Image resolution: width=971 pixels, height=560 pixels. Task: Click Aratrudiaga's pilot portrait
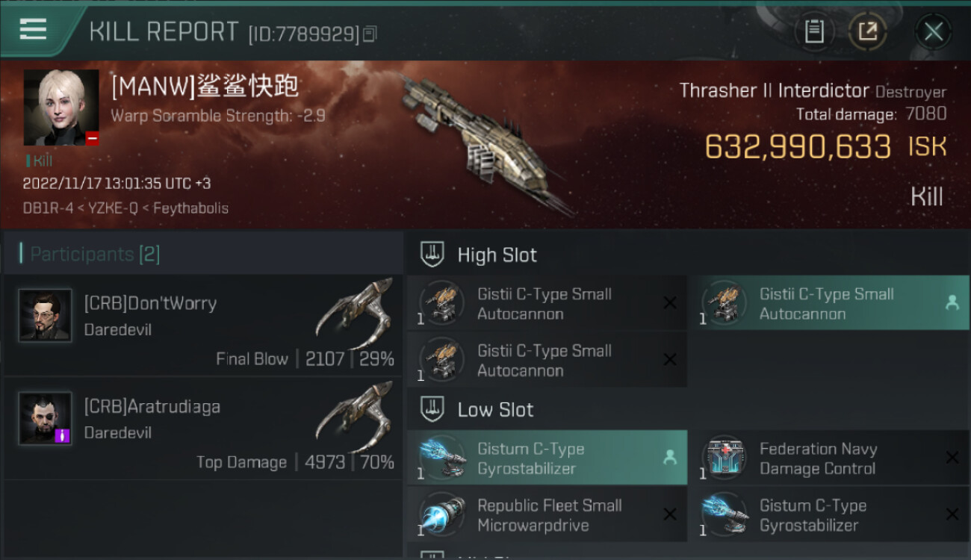pos(46,419)
